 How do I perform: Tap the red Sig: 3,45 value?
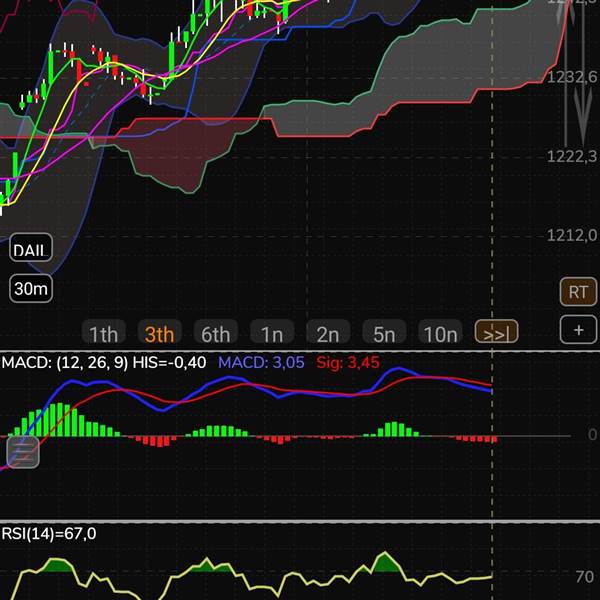click(348, 362)
